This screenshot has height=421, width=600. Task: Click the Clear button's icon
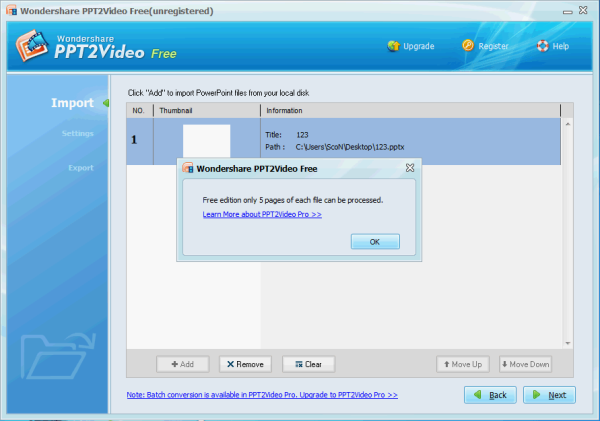[299, 364]
